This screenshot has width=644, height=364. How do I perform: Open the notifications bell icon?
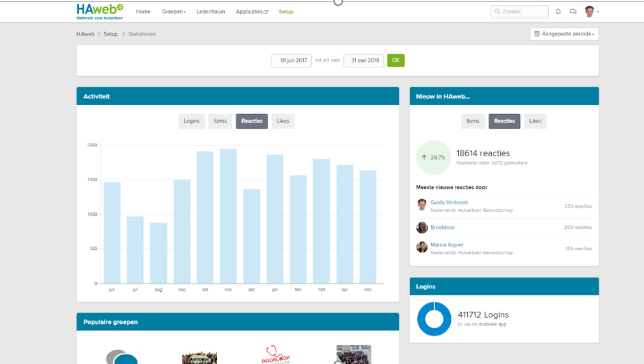[558, 11]
